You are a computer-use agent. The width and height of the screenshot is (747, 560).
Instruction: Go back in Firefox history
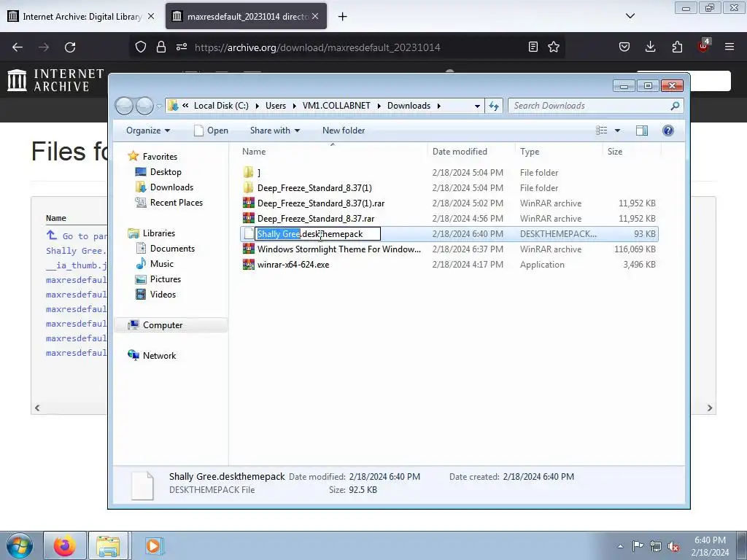coord(18,47)
